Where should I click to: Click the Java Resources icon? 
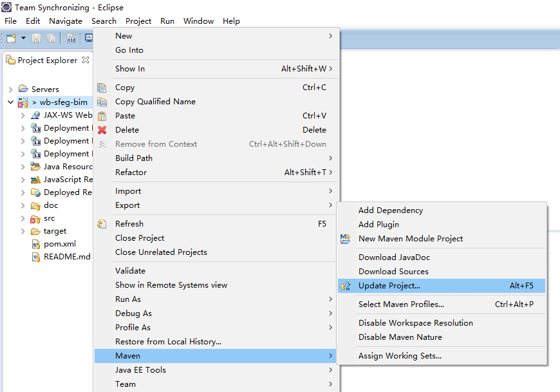tap(35, 166)
